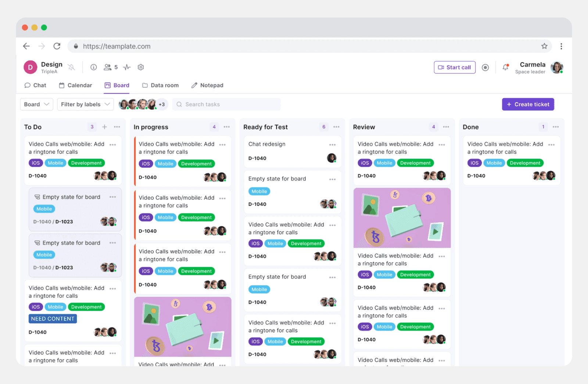
Task: Open the In progress column options menu
Action: point(227,127)
